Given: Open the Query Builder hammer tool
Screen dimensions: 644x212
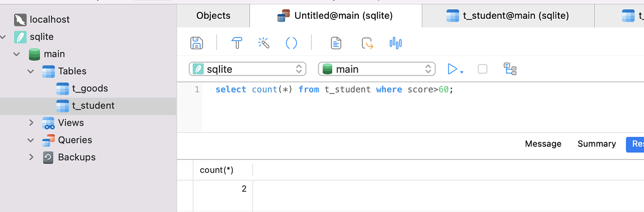Looking at the screenshot, I should (237, 43).
